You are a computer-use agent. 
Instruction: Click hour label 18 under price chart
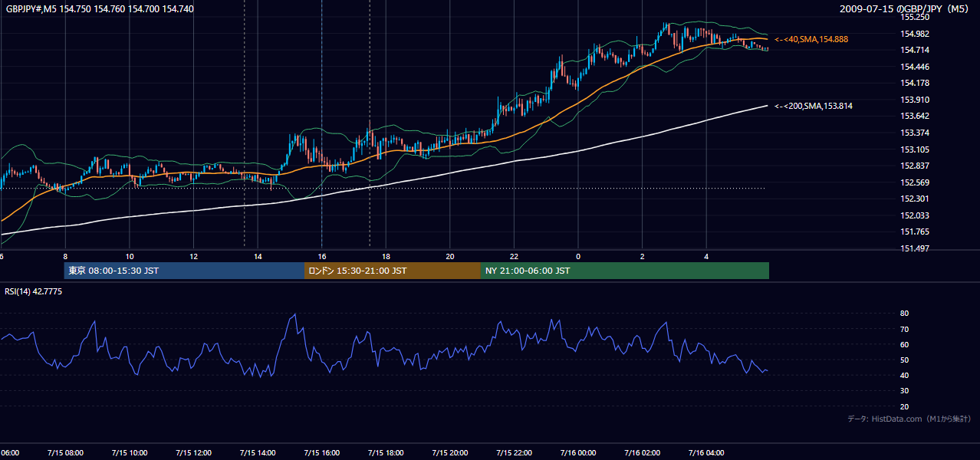pyautogui.click(x=386, y=256)
